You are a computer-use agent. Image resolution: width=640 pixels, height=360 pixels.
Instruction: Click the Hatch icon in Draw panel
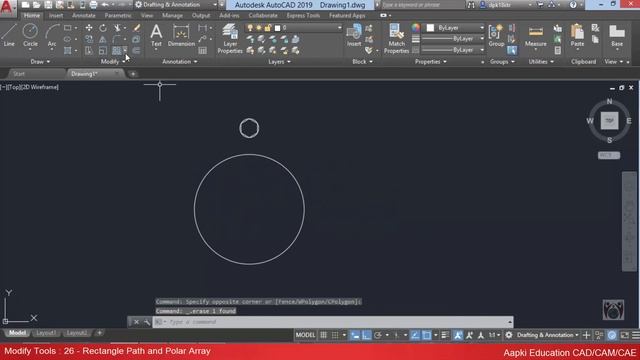point(68,51)
